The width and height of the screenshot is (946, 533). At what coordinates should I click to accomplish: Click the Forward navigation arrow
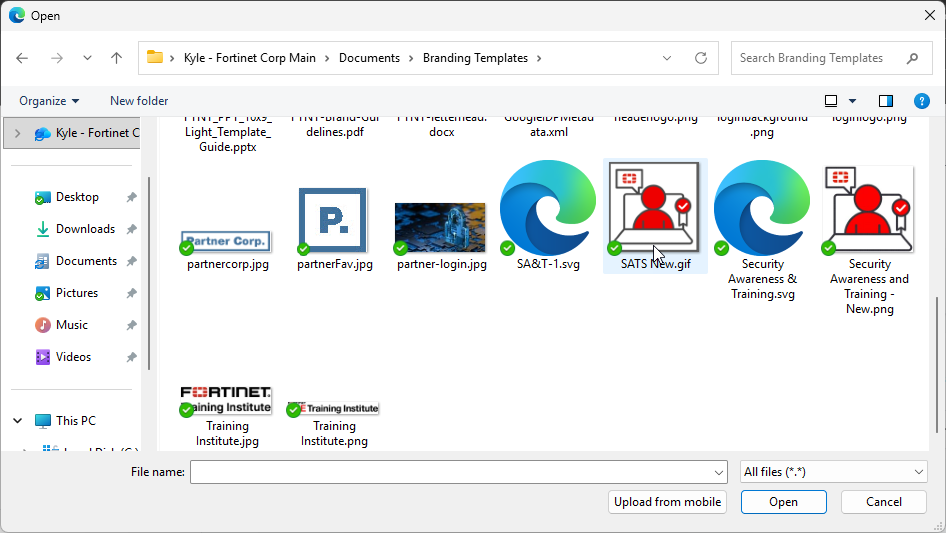pyautogui.click(x=57, y=58)
